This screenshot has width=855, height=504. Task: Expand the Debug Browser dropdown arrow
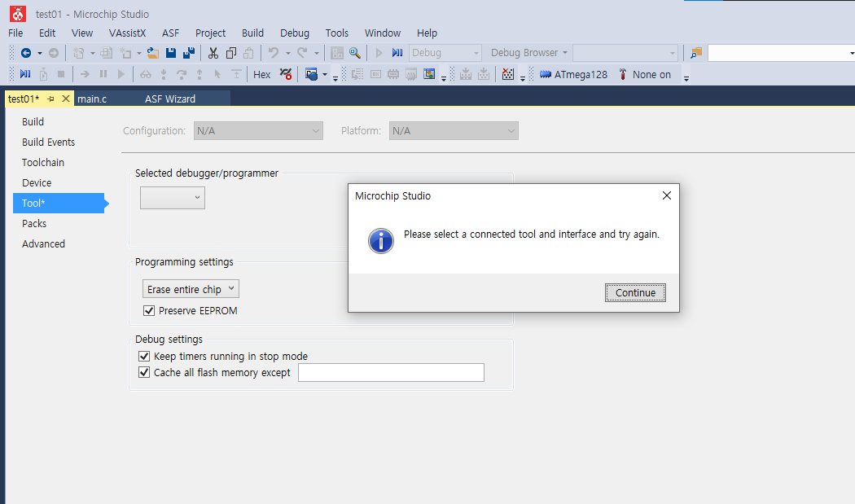click(565, 53)
